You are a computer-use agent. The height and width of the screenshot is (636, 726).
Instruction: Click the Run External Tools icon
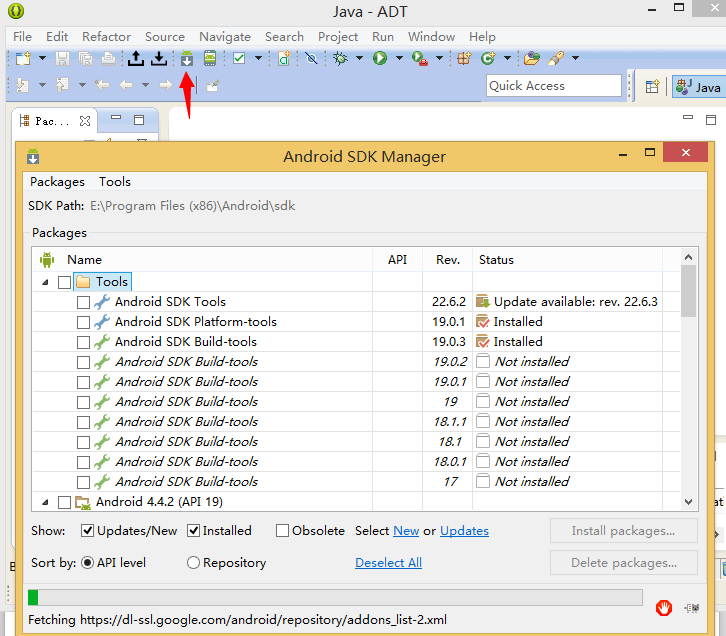(x=419, y=58)
